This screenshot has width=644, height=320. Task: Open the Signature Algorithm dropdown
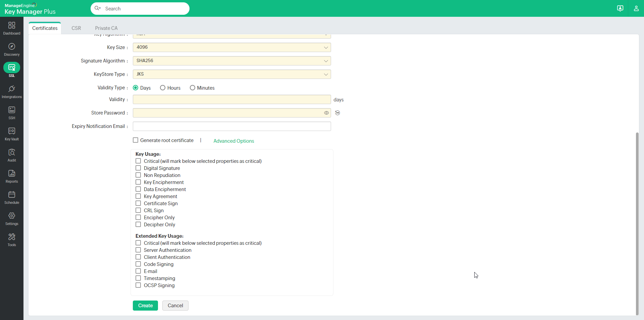click(x=232, y=61)
